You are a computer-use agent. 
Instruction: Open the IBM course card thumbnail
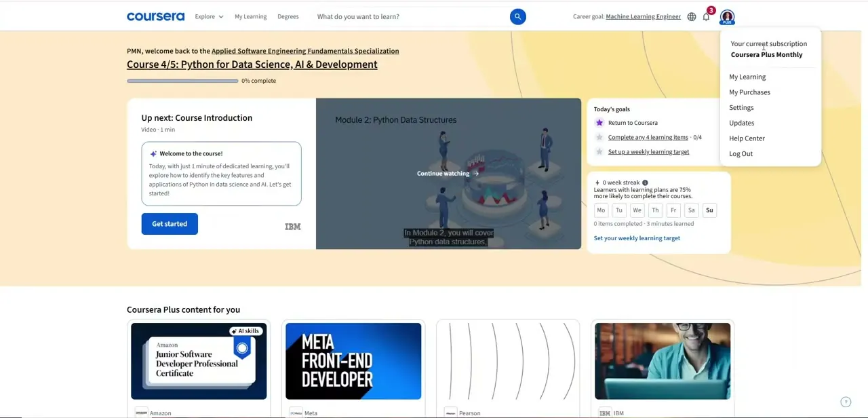tap(663, 361)
